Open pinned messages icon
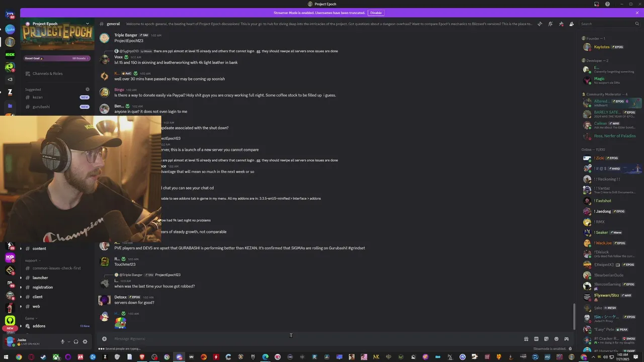Viewport: 644px width, 362px height. pyautogui.click(x=561, y=24)
